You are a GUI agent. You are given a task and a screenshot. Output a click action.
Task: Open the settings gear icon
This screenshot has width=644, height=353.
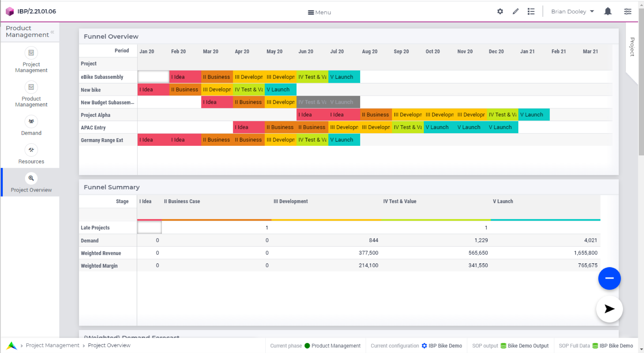500,11
